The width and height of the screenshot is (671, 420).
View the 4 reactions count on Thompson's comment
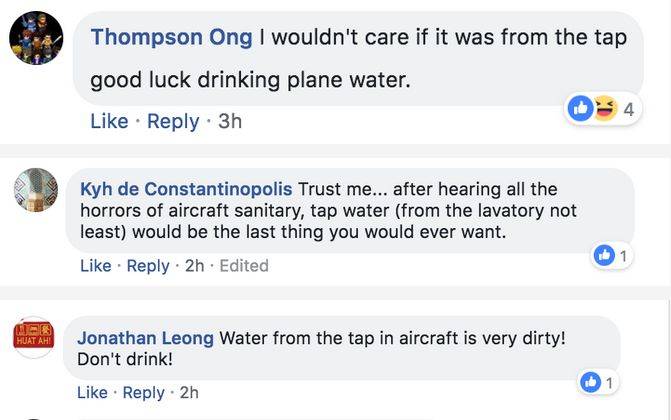click(629, 110)
